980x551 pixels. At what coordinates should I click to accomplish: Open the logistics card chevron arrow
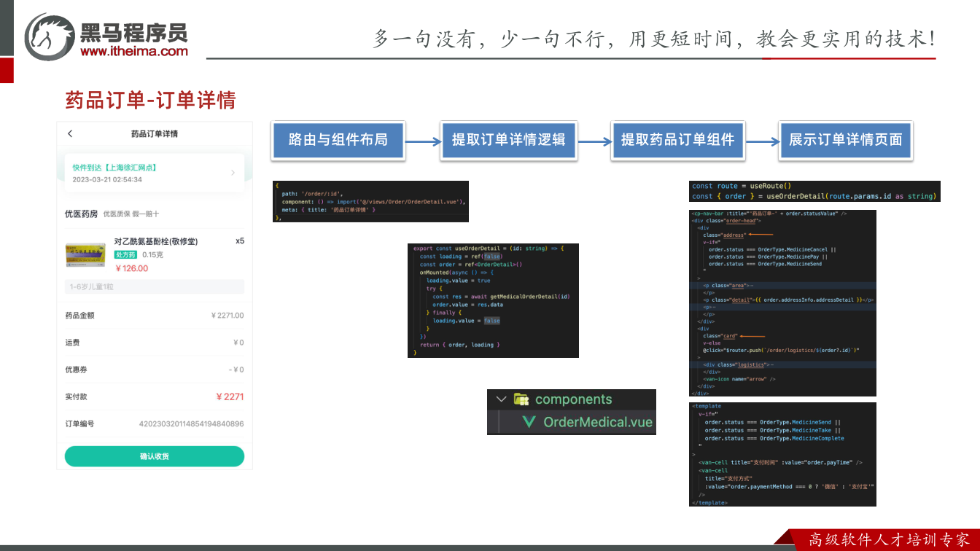click(x=233, y=173)
